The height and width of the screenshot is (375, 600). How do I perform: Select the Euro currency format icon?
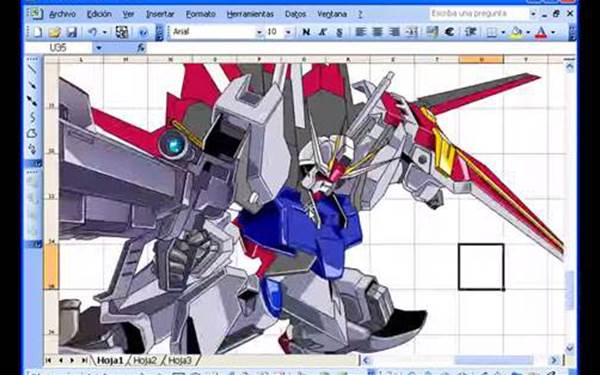tap(450, 32)
